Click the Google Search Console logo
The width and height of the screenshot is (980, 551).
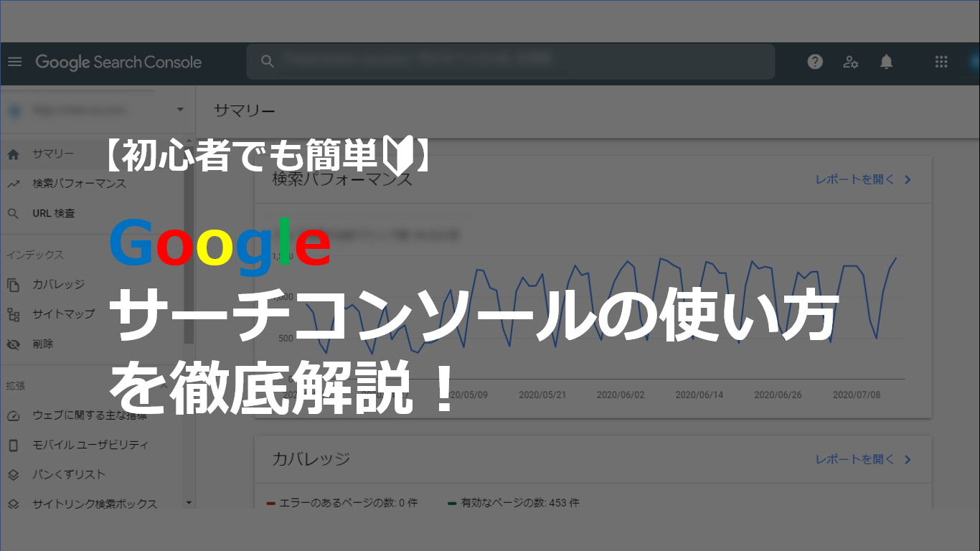118,62
